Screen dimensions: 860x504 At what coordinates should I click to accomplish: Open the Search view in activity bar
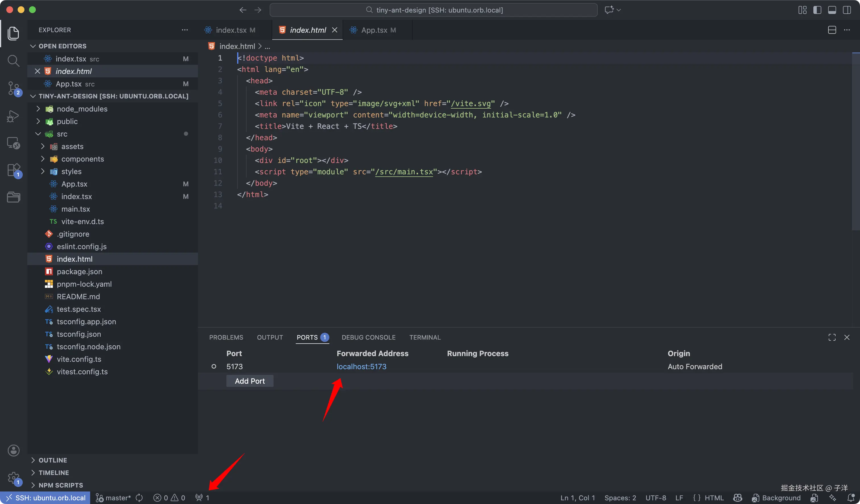pyautogui.click(x=13, y=61)
